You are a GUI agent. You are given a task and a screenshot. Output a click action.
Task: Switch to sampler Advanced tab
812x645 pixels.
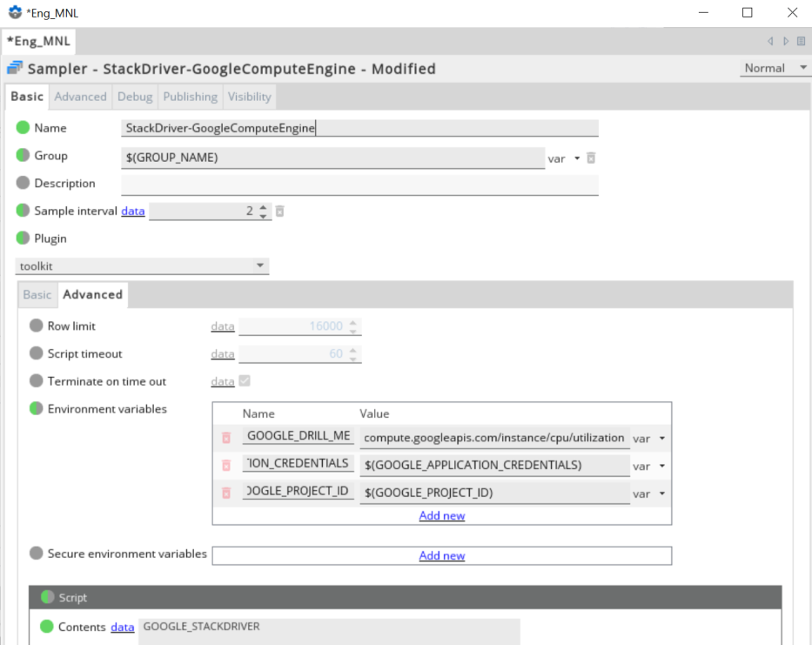click(80, 97)
